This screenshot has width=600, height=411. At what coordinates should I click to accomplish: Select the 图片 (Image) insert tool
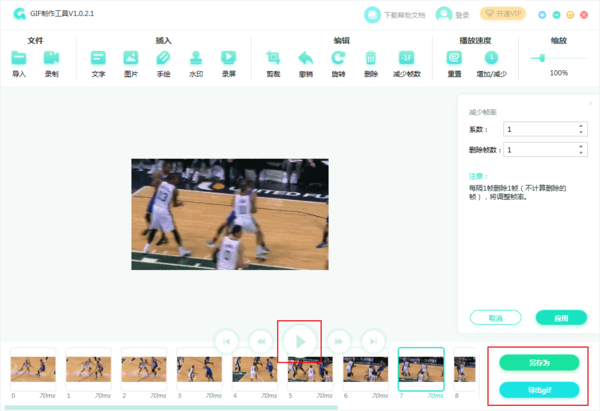tap(130, 59)
